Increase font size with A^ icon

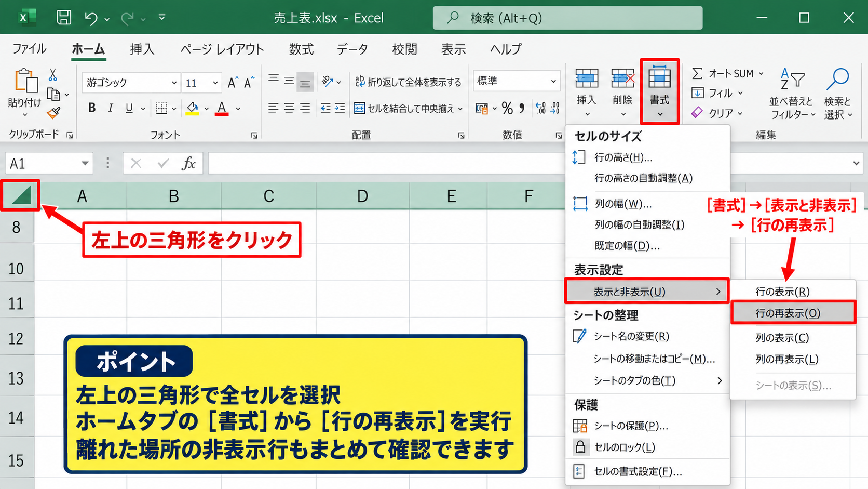pos(233,82)
